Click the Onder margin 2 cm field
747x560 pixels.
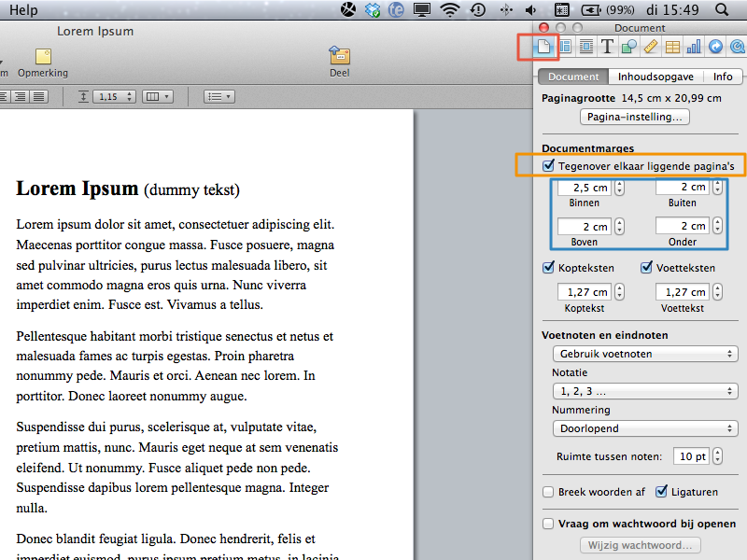click(683, 226)
